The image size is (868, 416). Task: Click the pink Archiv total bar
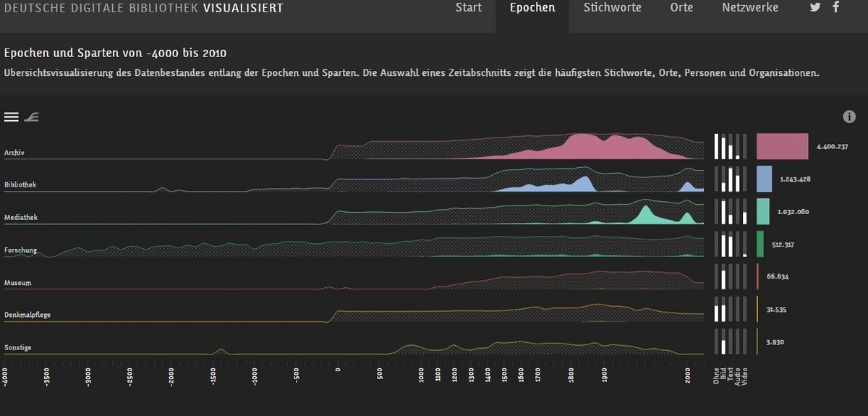coord(782,146)
